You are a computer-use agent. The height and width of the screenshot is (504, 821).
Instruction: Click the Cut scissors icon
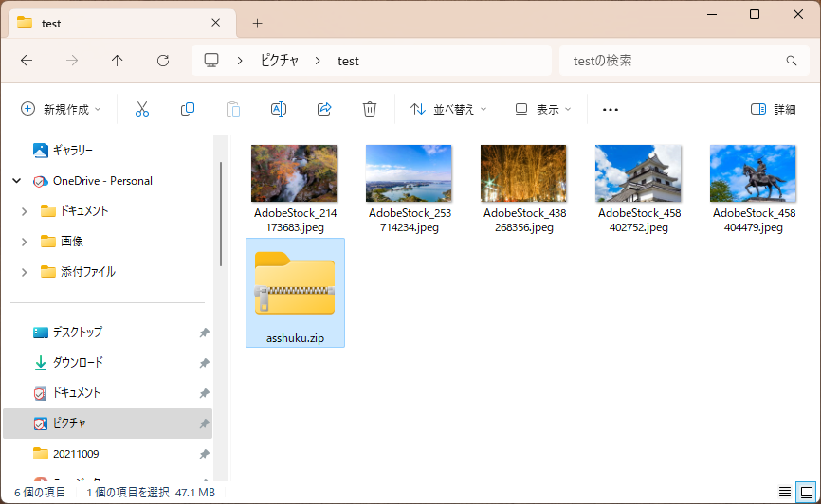(x=142, y=109)
